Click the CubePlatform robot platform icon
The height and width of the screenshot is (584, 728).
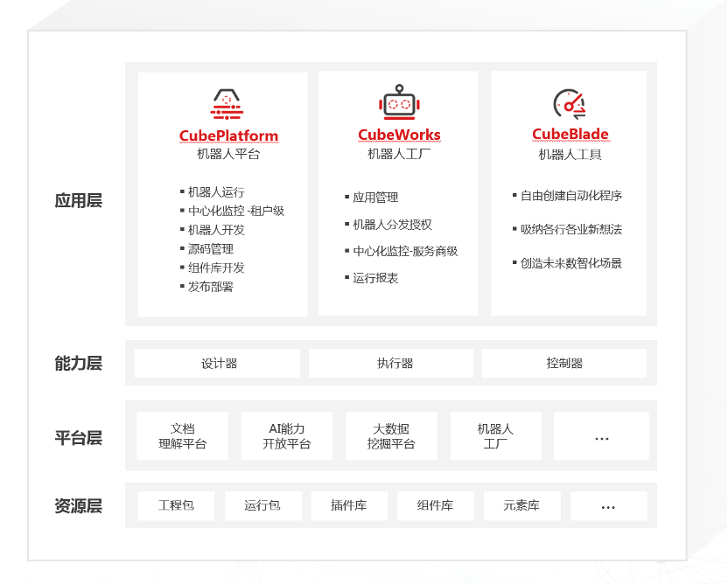pos(227,104)
